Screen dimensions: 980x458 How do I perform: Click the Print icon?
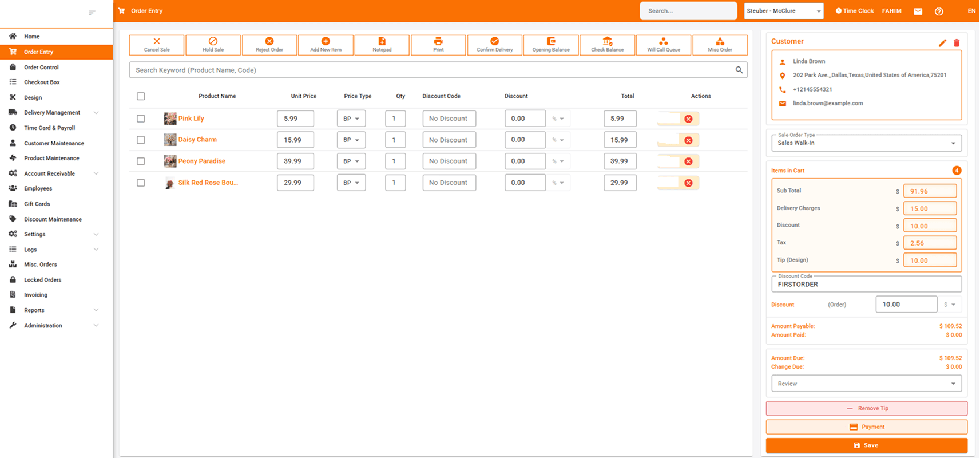(438, 42)
